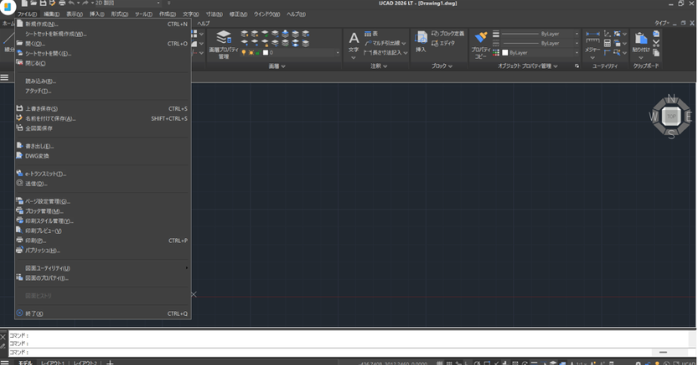This screenshot has width=698, height=365.
Task: Open the ヘルプ menu in menu bar
Action: [x=296, y=14]
